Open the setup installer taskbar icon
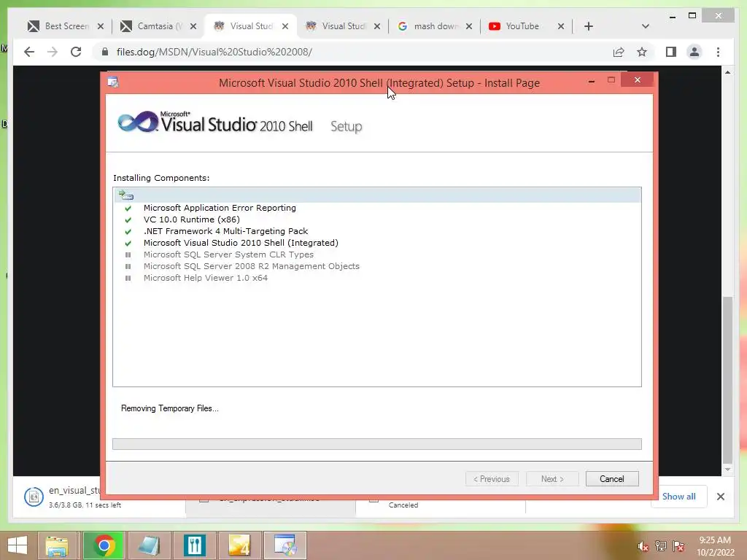Screen dimensions: 747x560 [285, 545]
